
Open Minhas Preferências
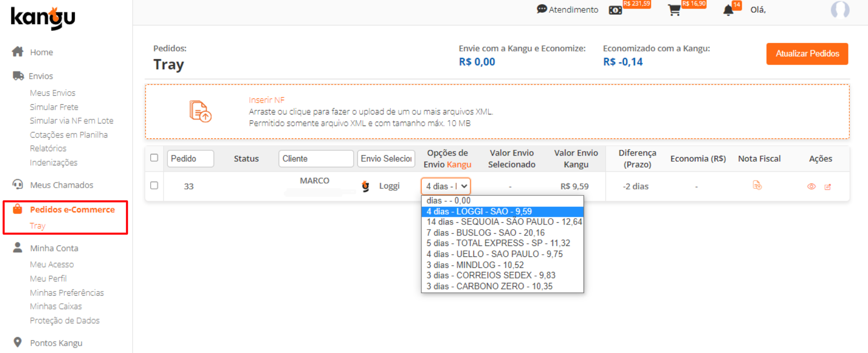tap(67, 293)
